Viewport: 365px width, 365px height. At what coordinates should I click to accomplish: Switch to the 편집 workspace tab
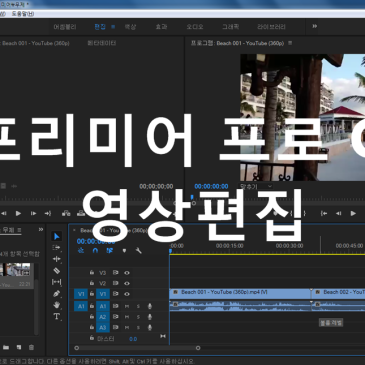pos(100,27)
